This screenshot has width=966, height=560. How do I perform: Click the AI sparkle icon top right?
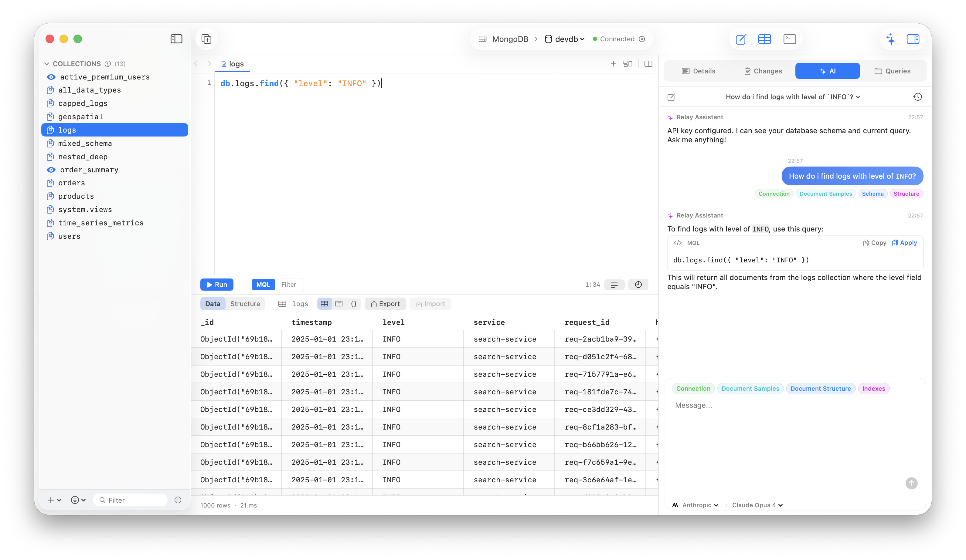click(891, 39)
